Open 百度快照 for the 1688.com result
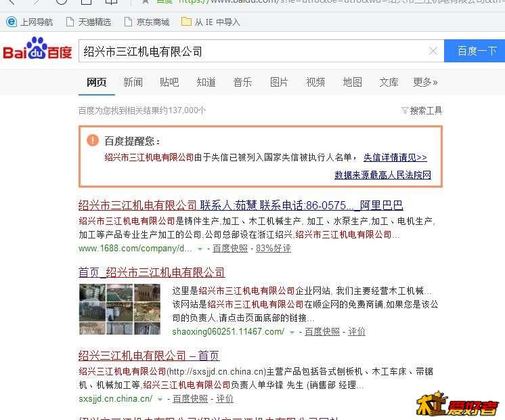505x420 pixels. click(x=230, y=249)
